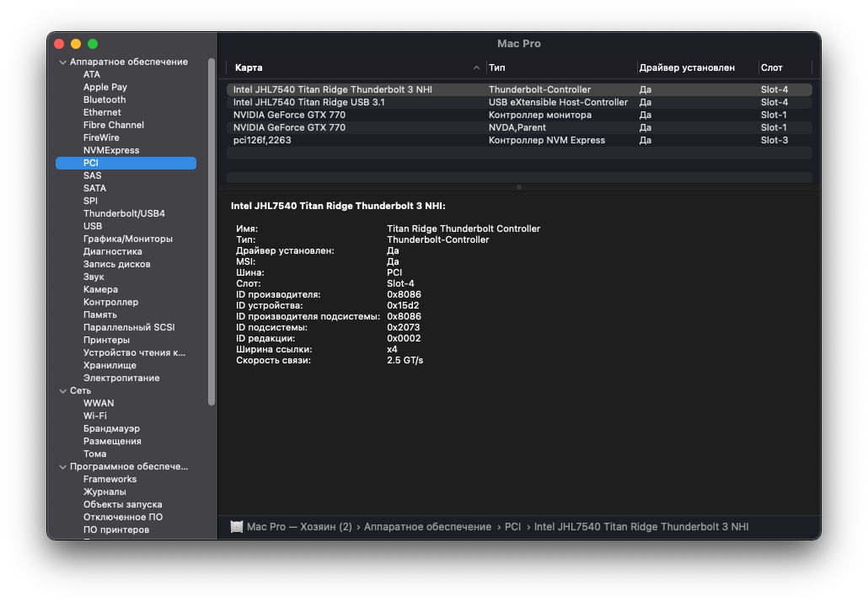Open Электропитание section

[x=121, y=379]
